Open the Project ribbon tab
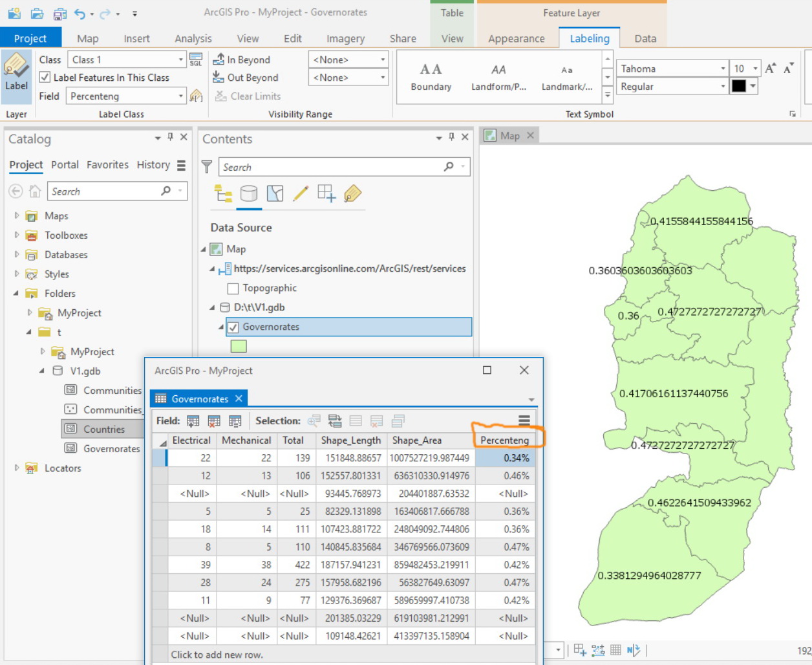Viewport: 812px width, 665px height. coord(30,38)
